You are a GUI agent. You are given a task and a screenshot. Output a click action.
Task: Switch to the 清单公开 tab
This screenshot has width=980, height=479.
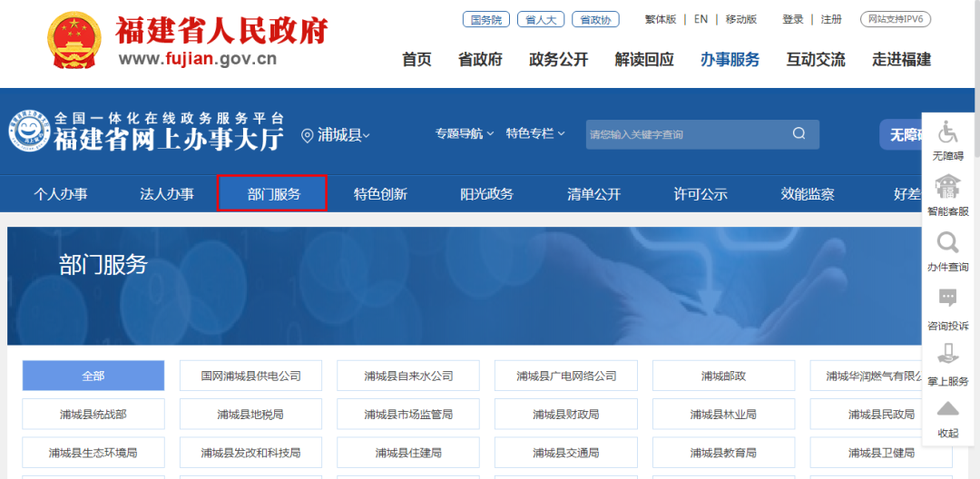593,194
